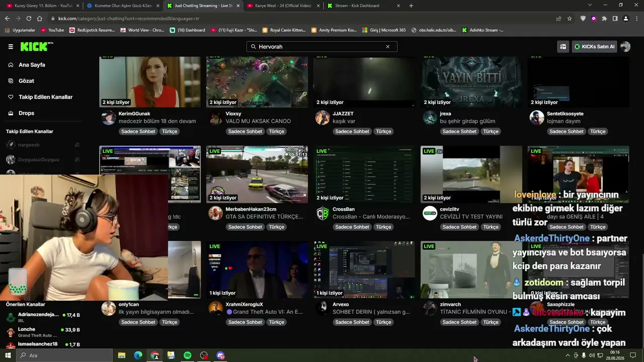Viewport: 644px width, 362px height.
Task: Go back in the browser
Action: point(7,19)
